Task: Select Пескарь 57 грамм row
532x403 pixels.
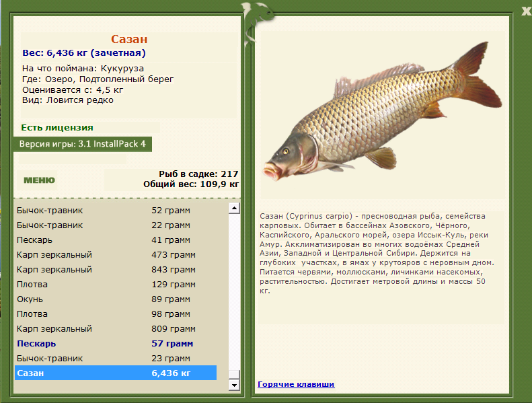Action: (x=116, y=344)
